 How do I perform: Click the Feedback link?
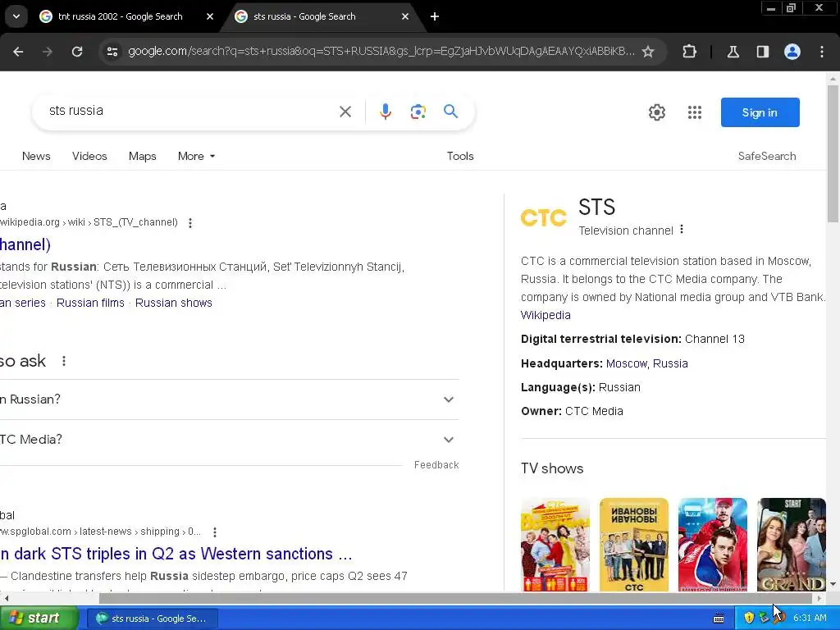click(x=436, y=465)
